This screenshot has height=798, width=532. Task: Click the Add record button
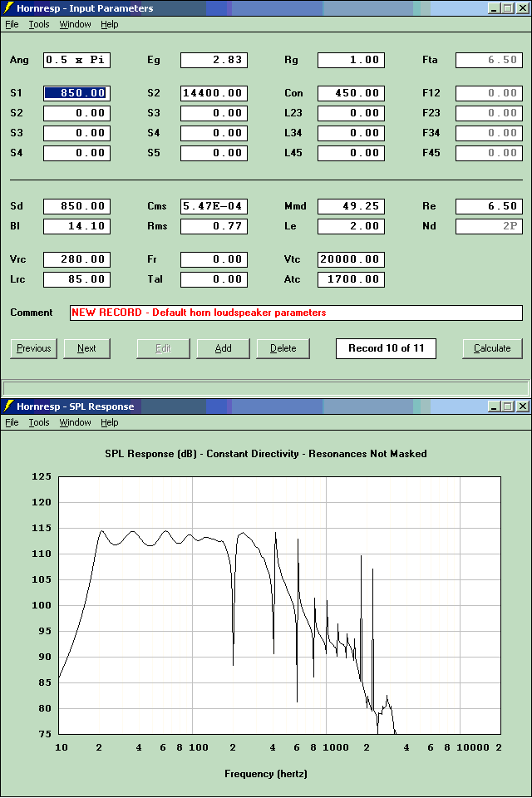click(223, 348)
